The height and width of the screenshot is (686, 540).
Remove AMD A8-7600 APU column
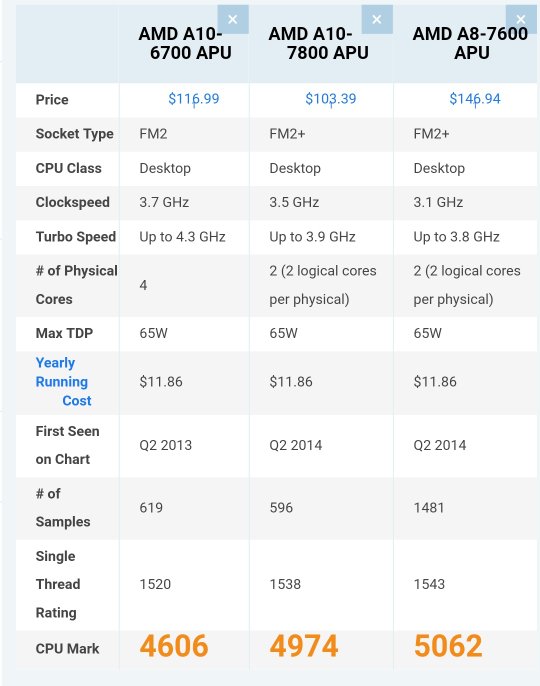[x=521, y=19]
